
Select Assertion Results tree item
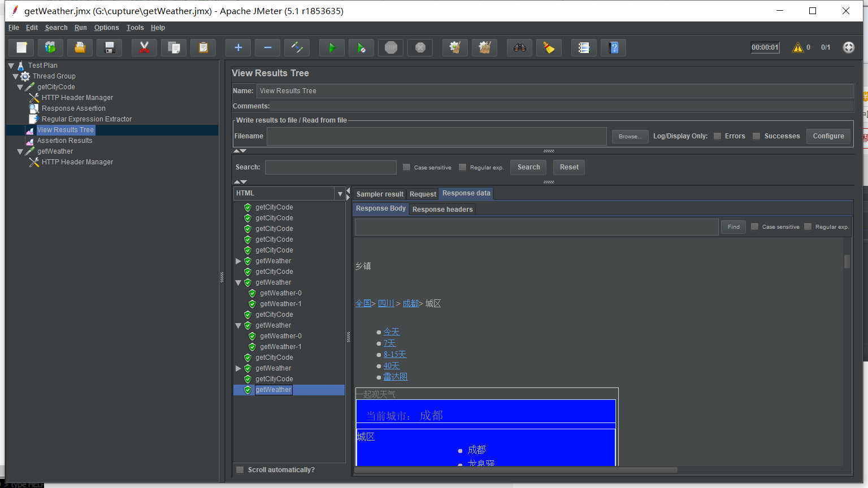(64, 141)
